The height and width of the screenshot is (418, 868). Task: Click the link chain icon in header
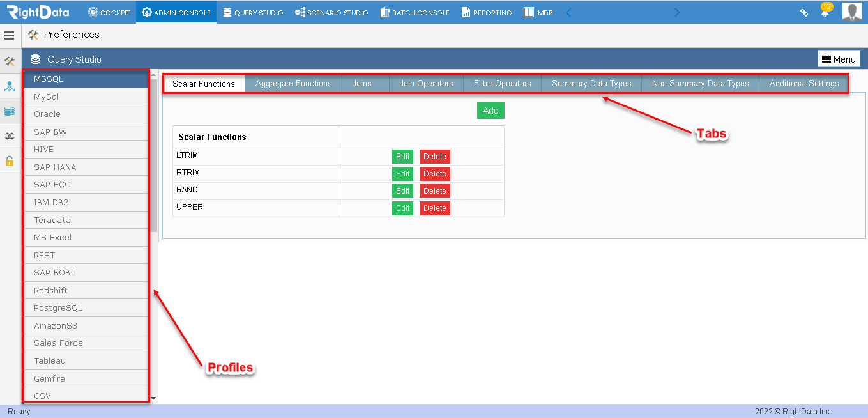(x=805, y=13)
